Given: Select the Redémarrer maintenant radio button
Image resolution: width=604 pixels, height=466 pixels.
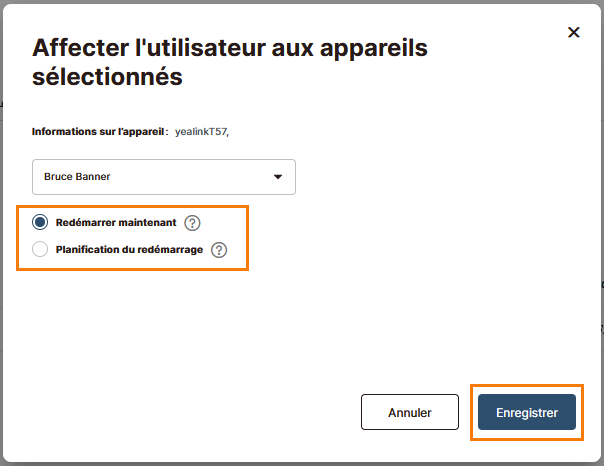Looking at the screenshot, I should click(40, 222).
